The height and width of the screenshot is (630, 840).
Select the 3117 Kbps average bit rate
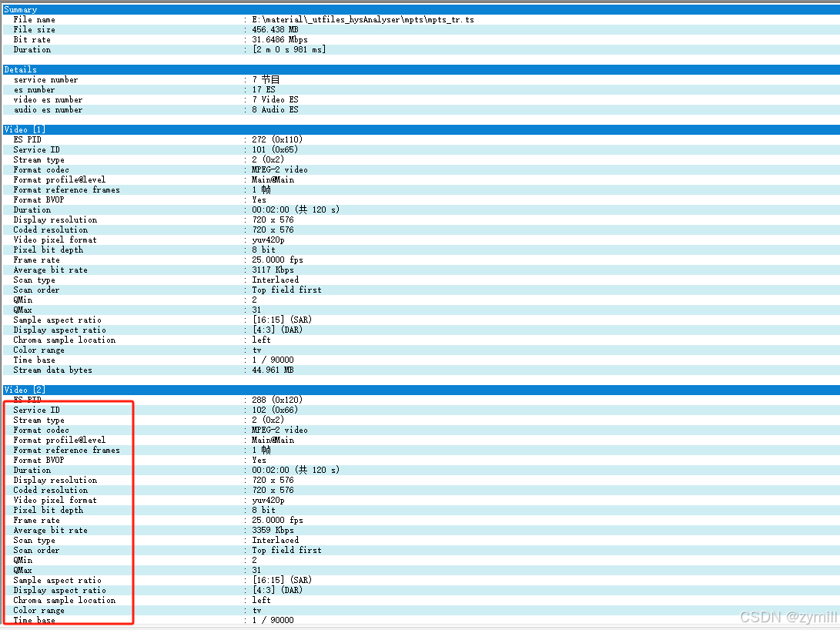click(x=273, y=270)
